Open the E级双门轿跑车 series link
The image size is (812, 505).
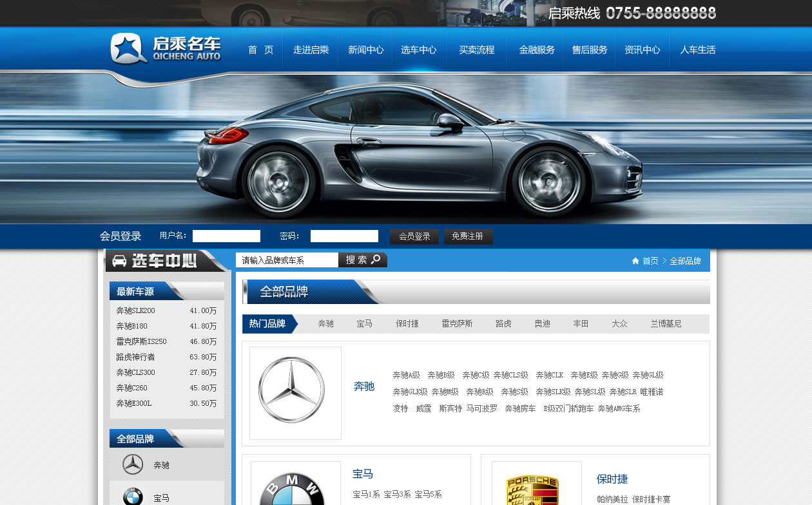568,408
